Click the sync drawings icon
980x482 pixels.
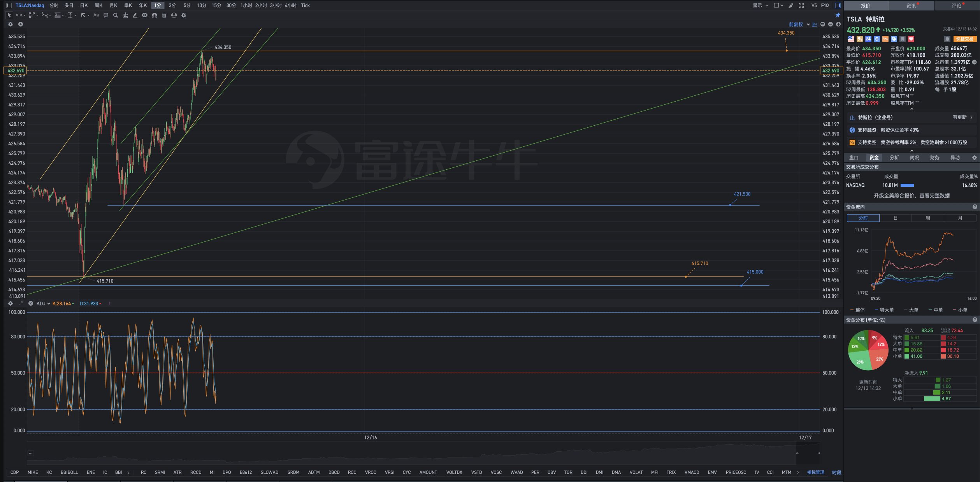pos(174,15)
